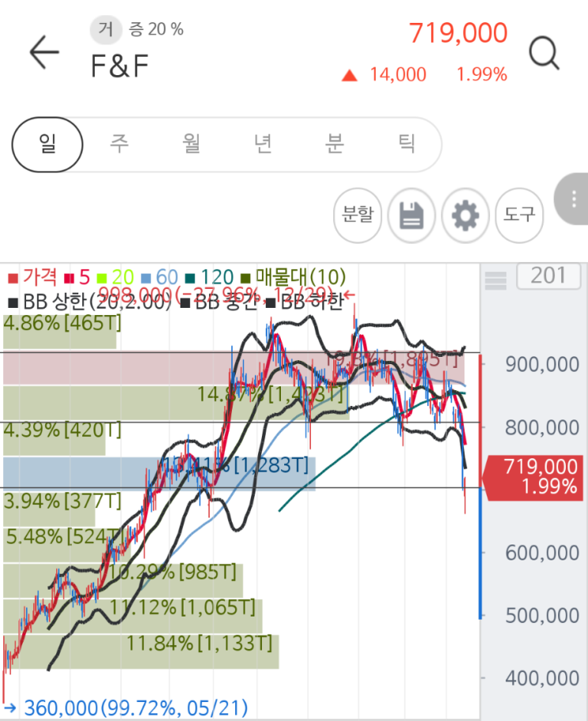The height and width of the screenshot is (721, 588).
Task: Tap the 800,000 axis label
Action: 542,428
